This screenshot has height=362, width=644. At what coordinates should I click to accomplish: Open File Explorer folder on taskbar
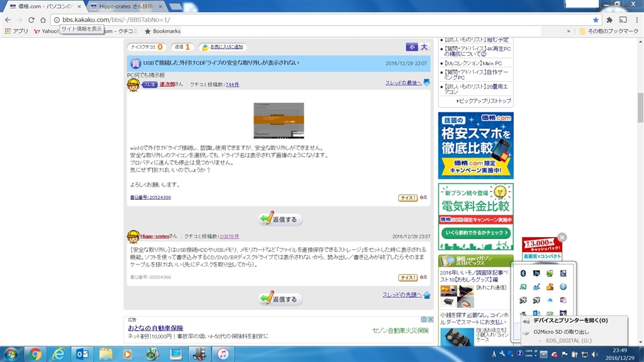point(106,354)
